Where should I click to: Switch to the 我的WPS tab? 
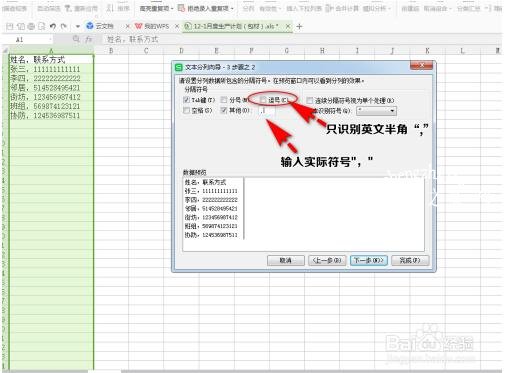[x=152, y=26]
